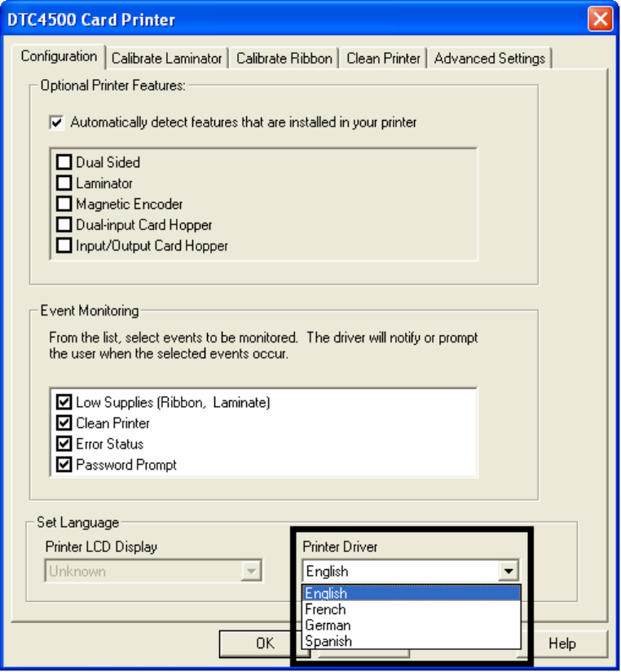The height and width of the screenshot is (672, 621).
Task: Click the Printer LCD Display Unknown dropdown
Action: (x=154, y=571)
